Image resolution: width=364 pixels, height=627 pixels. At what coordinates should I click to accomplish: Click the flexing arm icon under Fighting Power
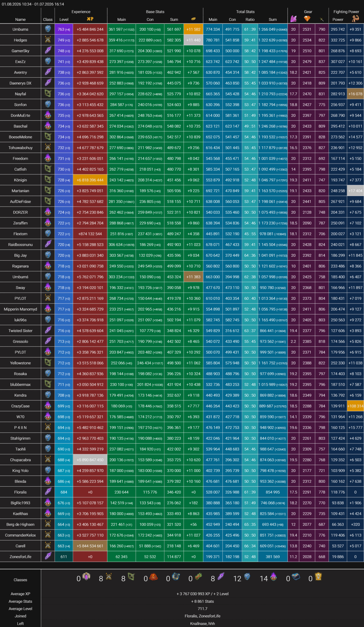pyautogui.click(x=355, y=19)
